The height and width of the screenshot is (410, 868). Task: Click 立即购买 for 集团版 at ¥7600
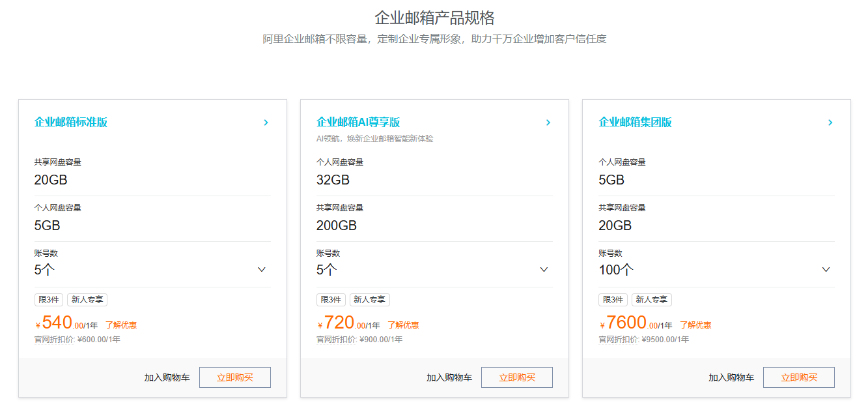(799, 377)
